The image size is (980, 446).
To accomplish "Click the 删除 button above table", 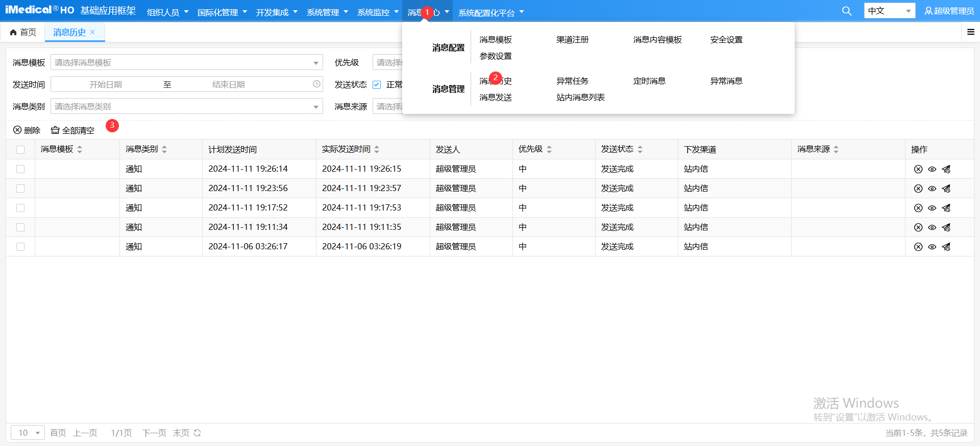I will 27,130.
